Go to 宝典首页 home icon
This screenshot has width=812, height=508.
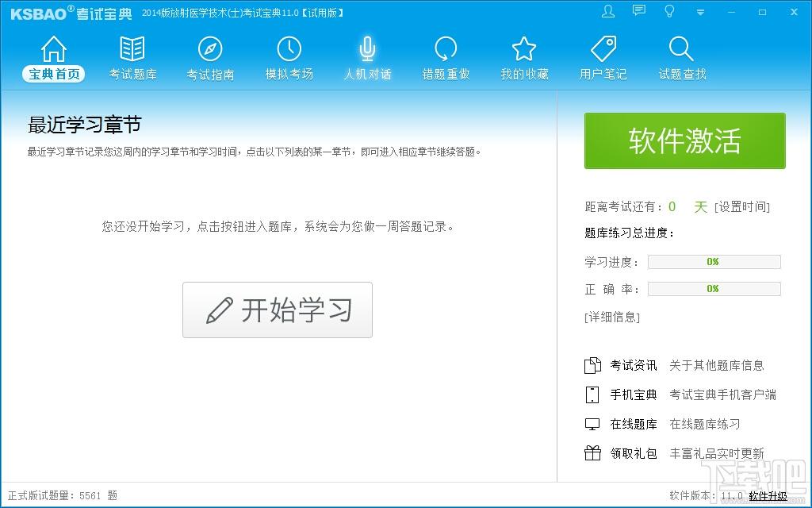pos(53,49)
